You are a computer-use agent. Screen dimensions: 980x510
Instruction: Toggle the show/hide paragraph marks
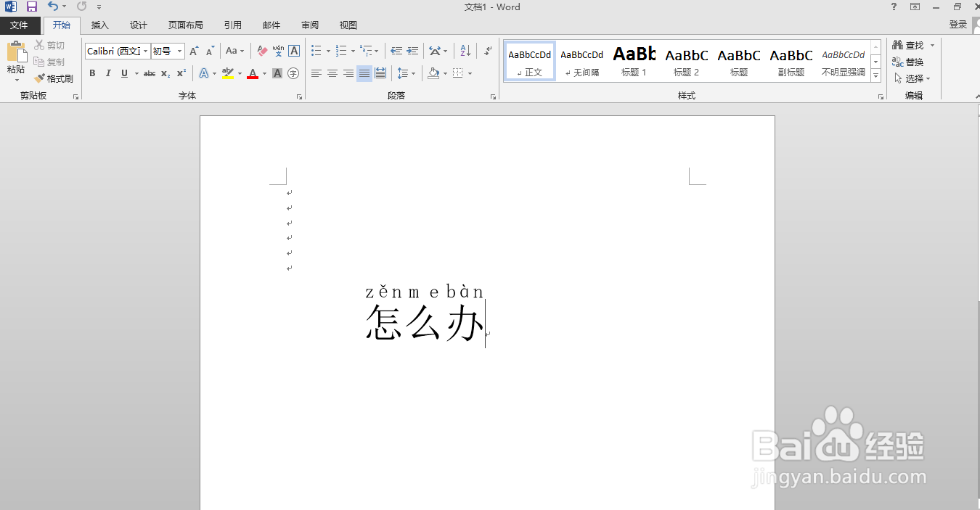point(486,50)
